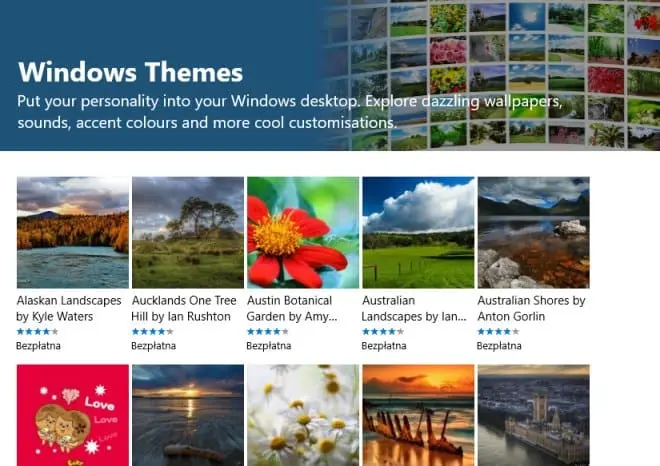Click star rating under Australian Shores
The height and width of the screenshot is (466, 660).
click(x=498, y=331)
